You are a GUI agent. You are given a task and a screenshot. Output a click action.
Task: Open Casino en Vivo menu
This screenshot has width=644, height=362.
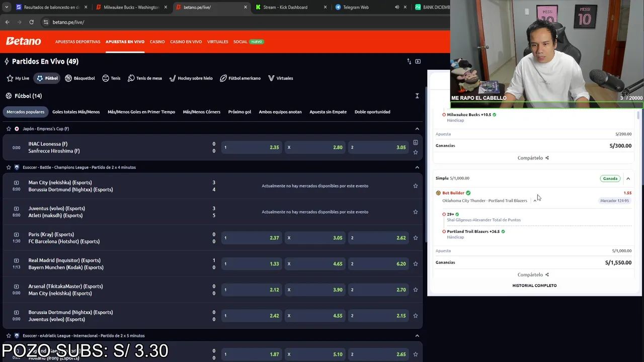point(186,42)
